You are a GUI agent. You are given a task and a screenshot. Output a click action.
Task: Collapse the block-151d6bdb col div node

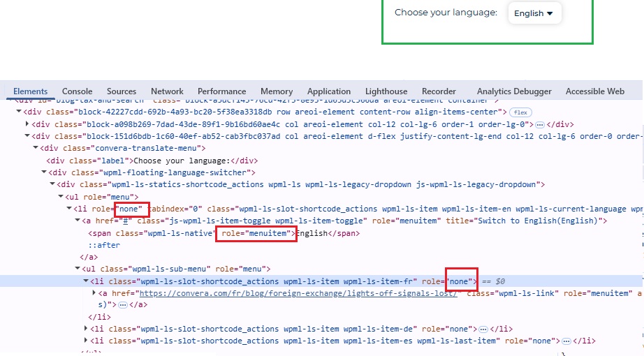click(x=27, y=135)
